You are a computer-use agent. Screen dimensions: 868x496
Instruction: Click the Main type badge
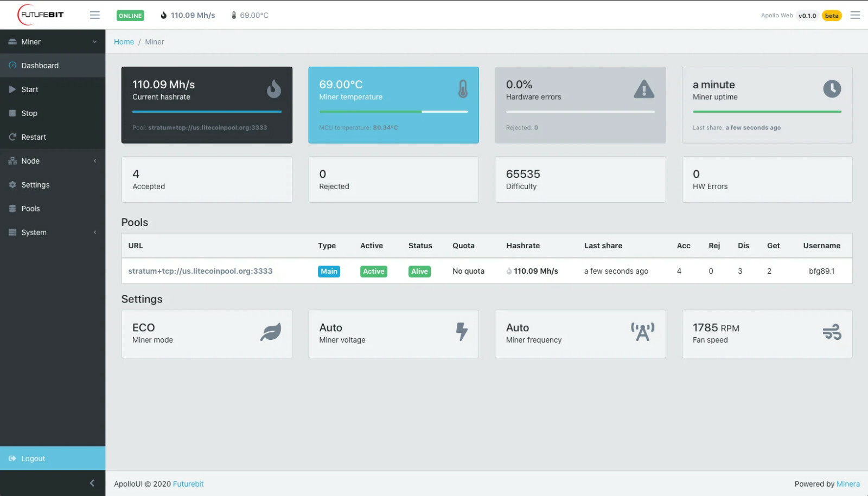point(329,271)
